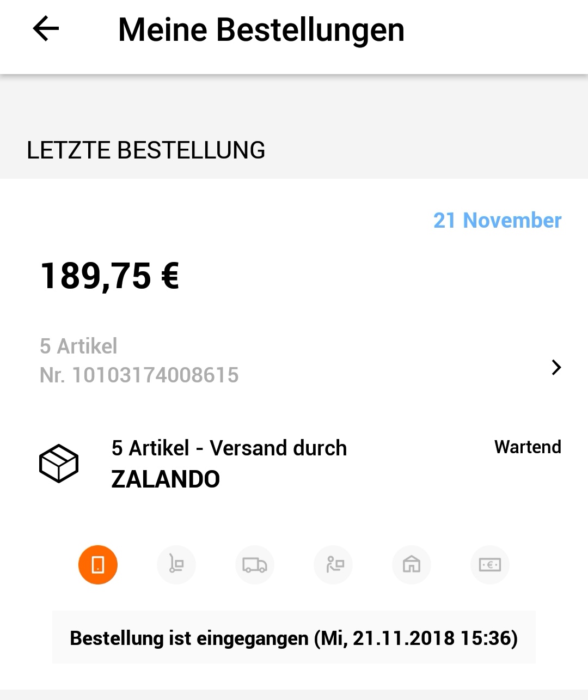This screenshot has height=700, width=588.
Task: Click the orange order-received phone icon
Action: [x=98, y=565]
